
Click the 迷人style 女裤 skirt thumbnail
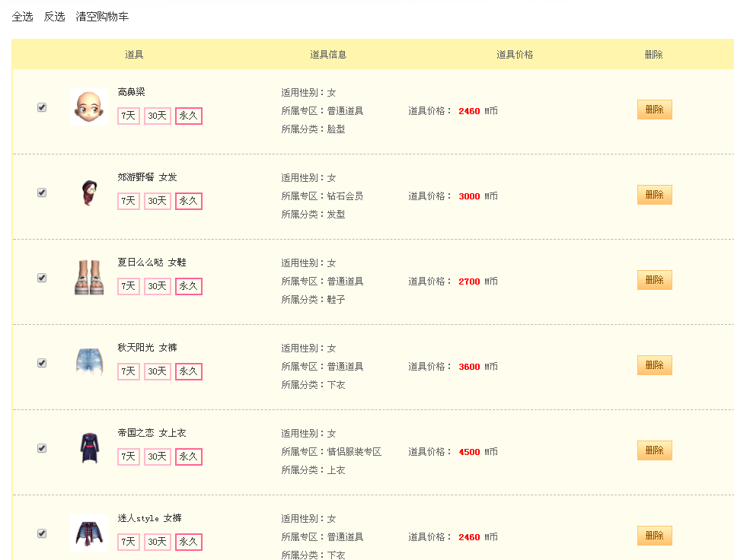coord(89,533)
